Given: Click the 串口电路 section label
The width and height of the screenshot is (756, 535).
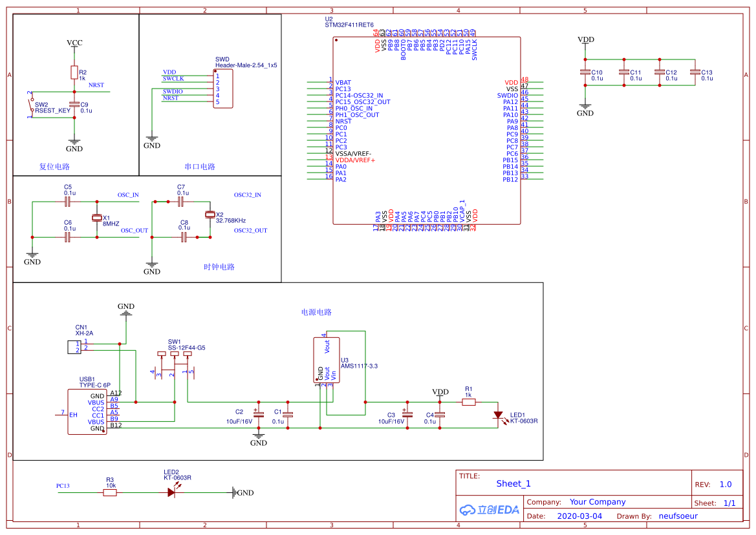Looking at the screenshot, I should click(x=200, y=167).
